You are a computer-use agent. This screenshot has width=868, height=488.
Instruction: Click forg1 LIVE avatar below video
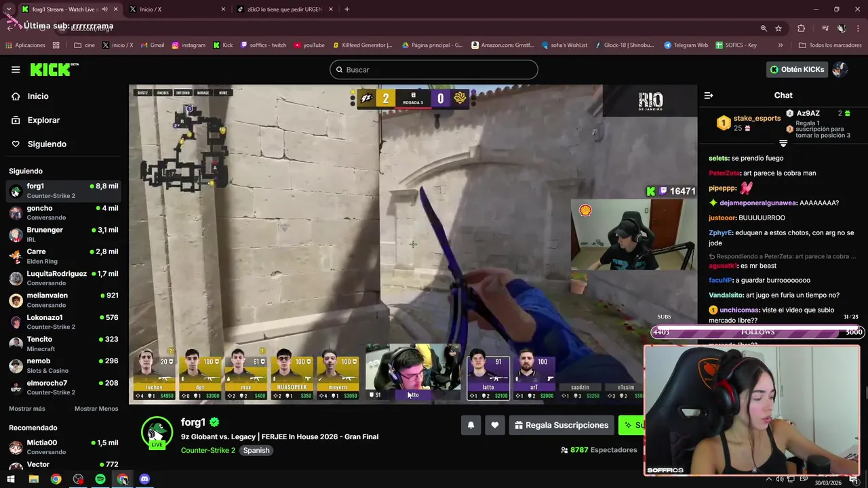pyautogui.click(x=157, y=433)
